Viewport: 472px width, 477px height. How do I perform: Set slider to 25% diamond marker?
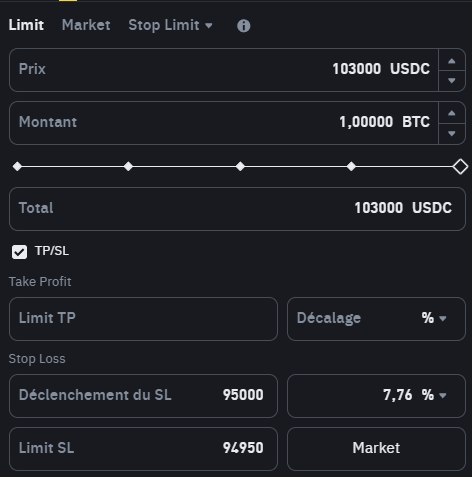(x=128, y=166)
